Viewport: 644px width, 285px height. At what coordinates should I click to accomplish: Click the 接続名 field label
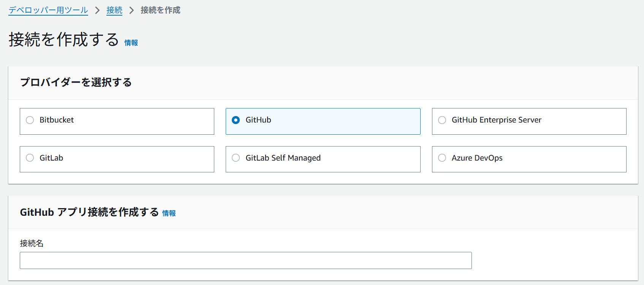pyautogui.click(x=32, y=243)
